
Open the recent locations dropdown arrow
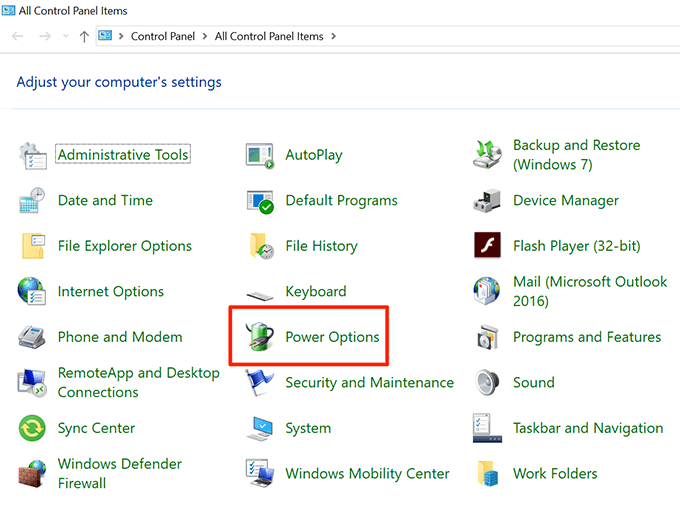[66, 36]
